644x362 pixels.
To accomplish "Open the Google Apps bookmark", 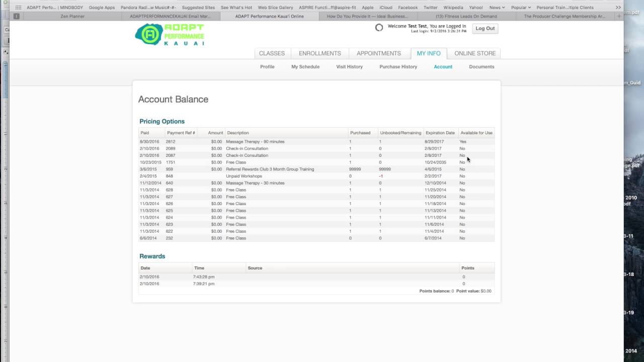I will click(102, 8).
